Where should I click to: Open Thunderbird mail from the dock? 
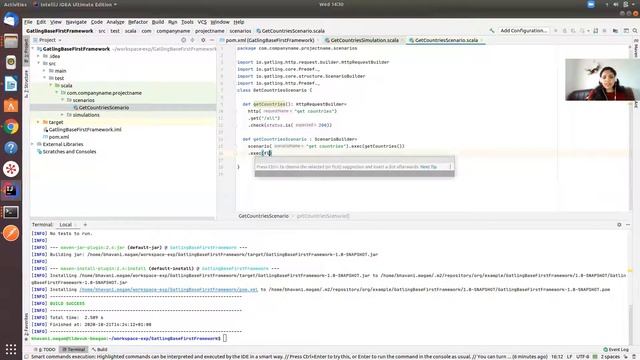[x=11, y=20]
